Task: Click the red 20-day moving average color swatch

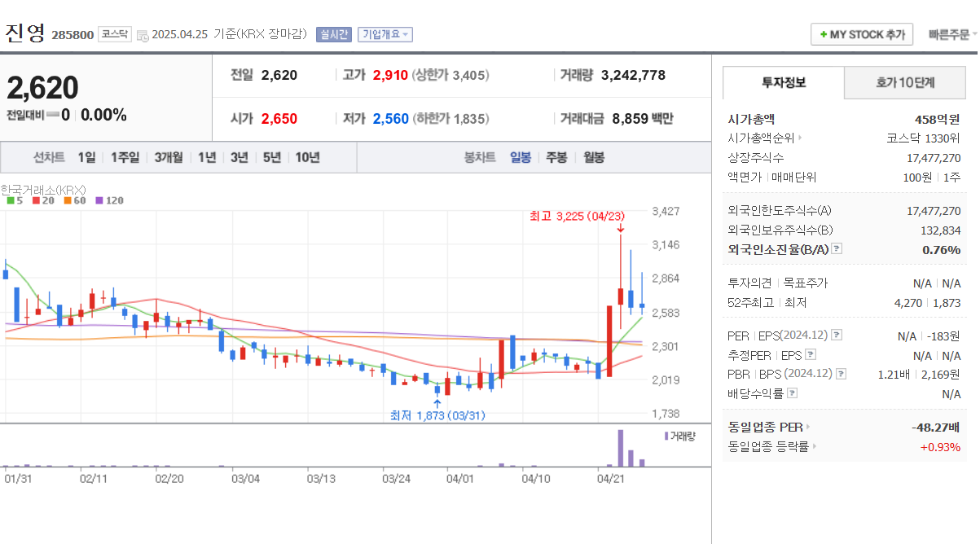Action: (35, 200)
